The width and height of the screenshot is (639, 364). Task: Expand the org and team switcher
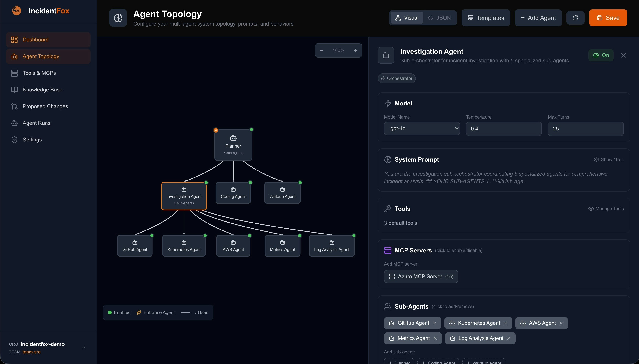click(x=84, y=348)
